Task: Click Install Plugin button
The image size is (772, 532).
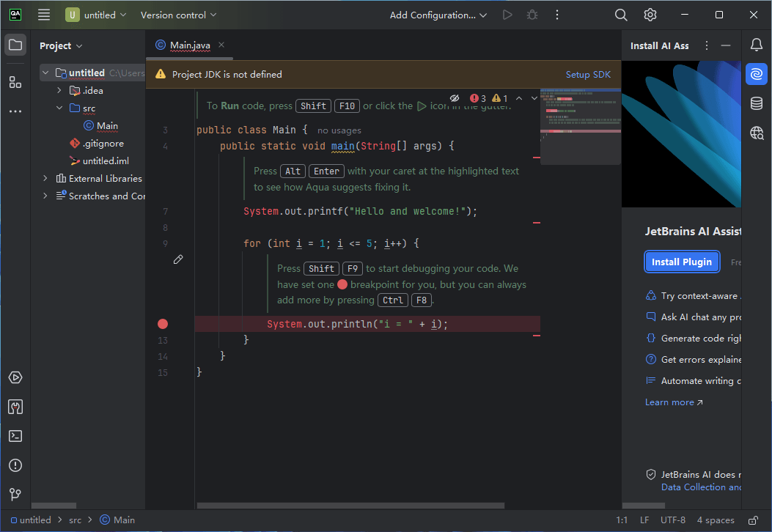Action: click(681, 262)
